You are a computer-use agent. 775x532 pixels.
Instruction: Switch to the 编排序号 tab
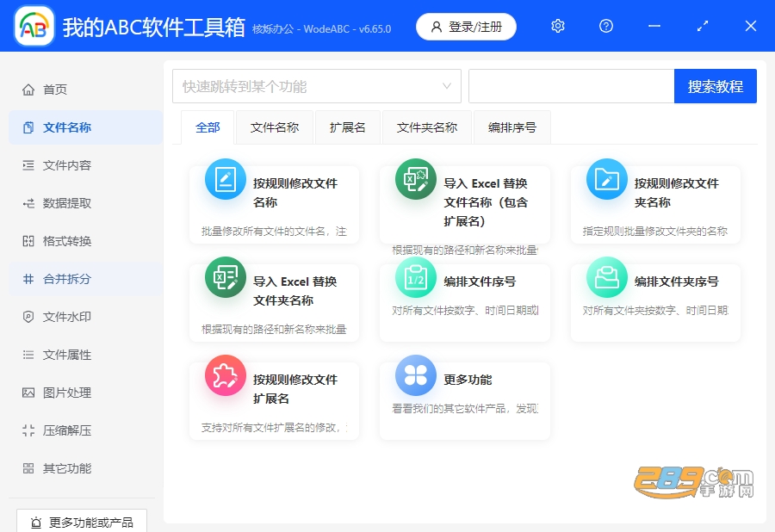pyautogui.click(x=512, y=127)
